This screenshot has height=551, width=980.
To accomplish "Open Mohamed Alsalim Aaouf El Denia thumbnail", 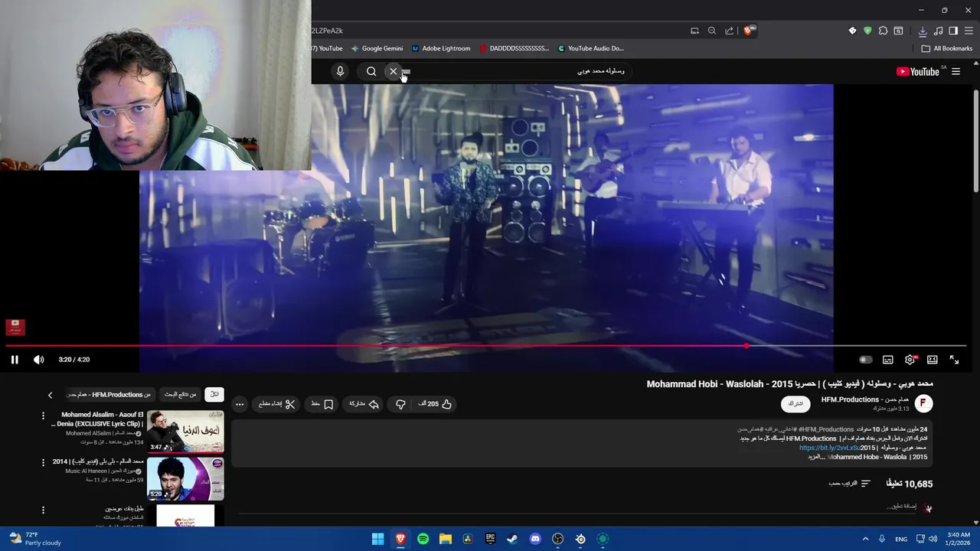I will (x=185, y=432).
